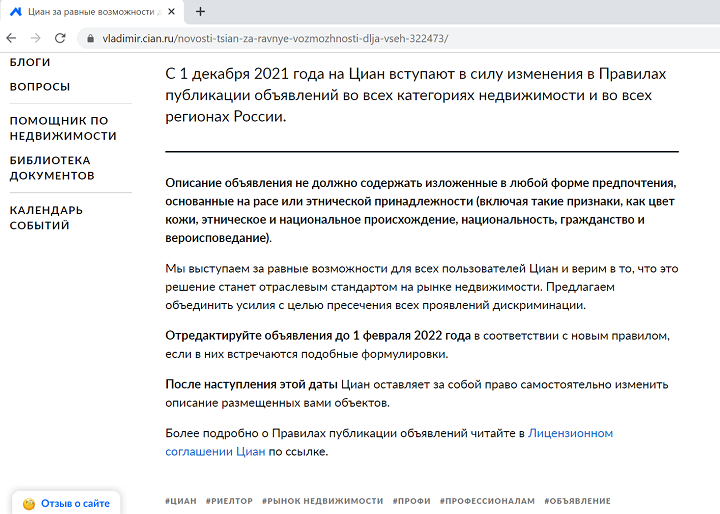Click the padlock site security icon

(90, 39)
